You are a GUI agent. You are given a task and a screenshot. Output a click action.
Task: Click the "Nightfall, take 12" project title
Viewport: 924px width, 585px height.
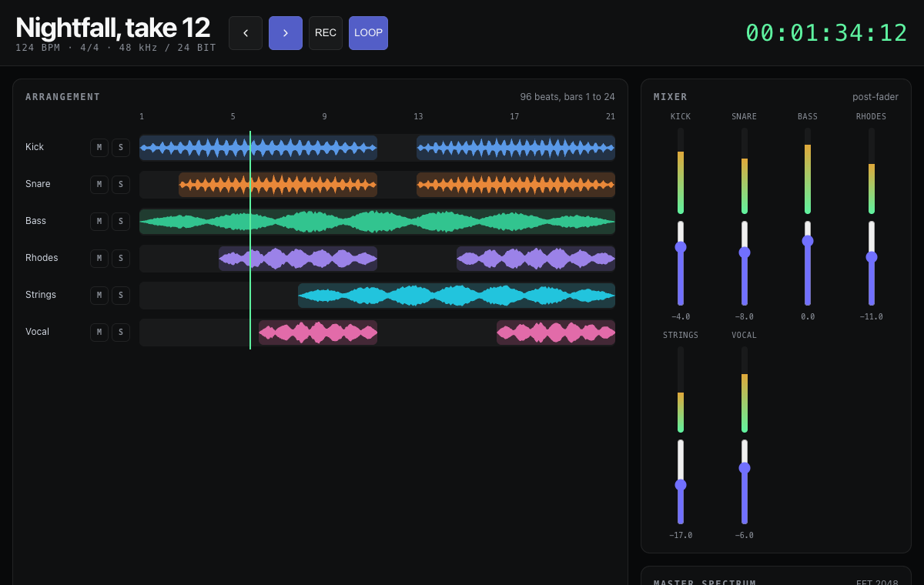pyautogui.click(x=113, y=28)
